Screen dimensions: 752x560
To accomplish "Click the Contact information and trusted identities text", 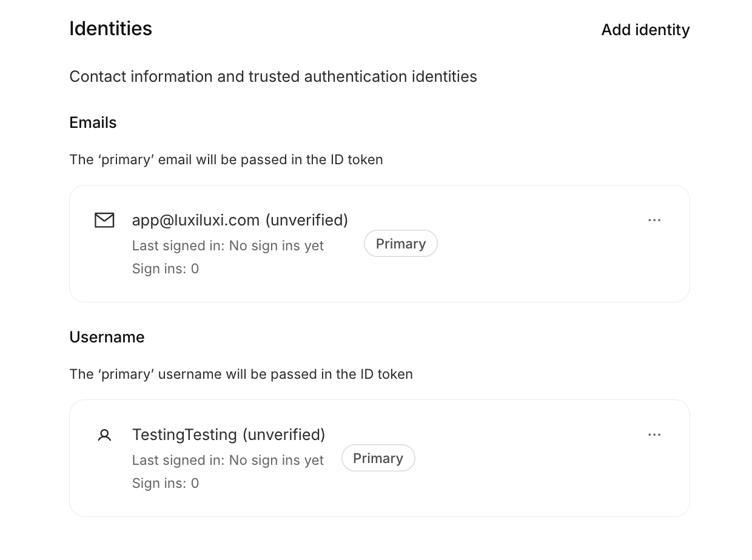I will point(273,76).
